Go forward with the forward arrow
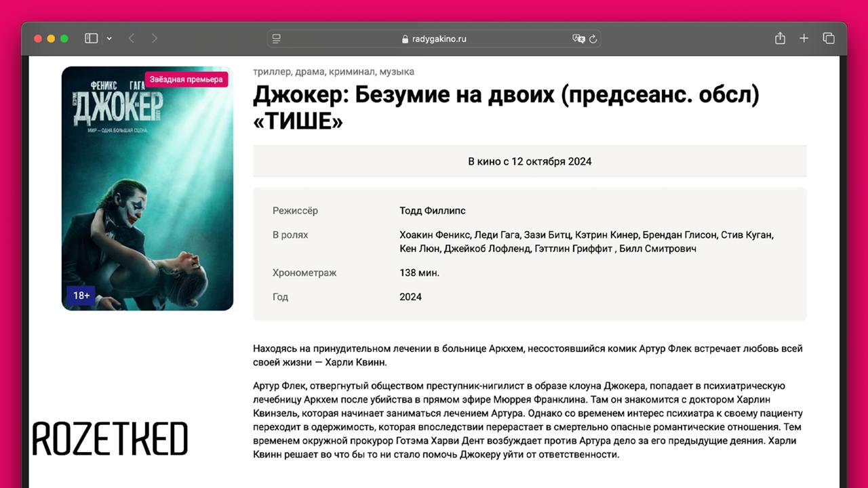Screen dimensions: 868x488 [x=155, y=39]
